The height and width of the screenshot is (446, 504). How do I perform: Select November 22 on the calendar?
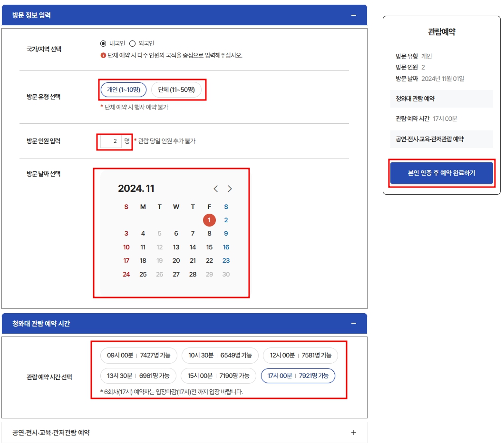coord(209,261)
